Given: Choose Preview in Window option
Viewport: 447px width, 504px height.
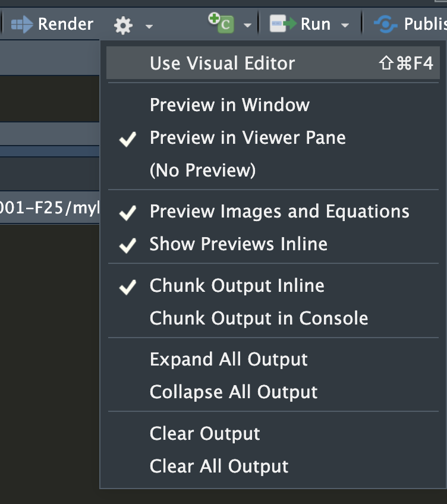Looking at the screenshot, I should click(229, 105).
